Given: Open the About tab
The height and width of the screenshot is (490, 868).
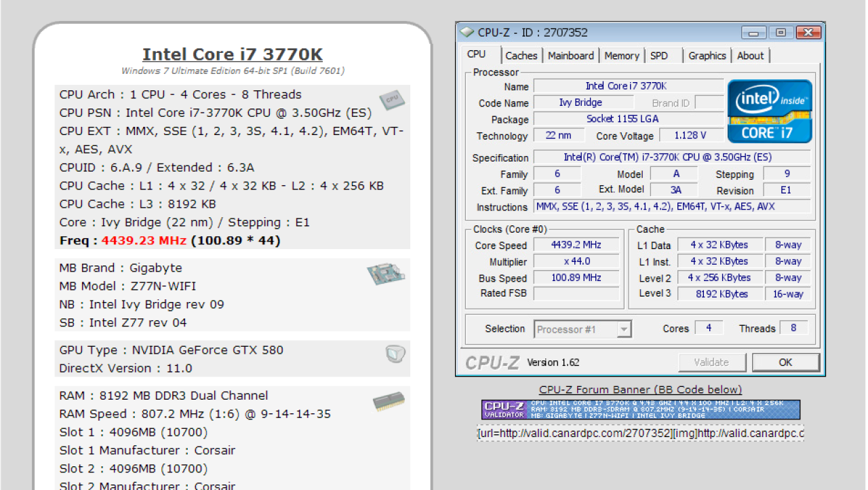Looking at the screenshot, I should tap(751, 56).
